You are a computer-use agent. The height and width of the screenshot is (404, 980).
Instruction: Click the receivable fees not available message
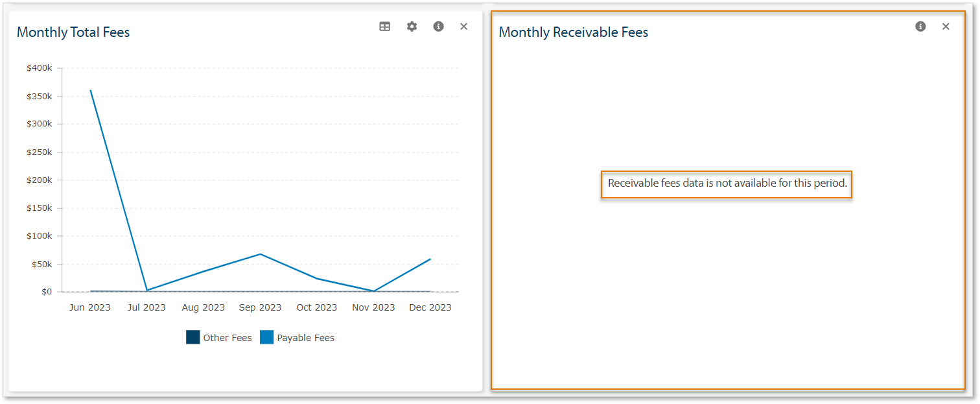[x=727, y=184]
